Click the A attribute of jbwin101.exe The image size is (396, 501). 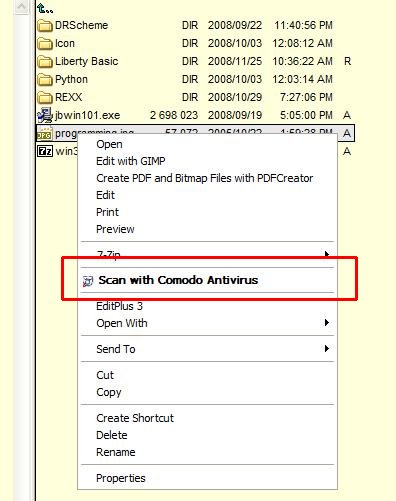(x=347, y=115)
